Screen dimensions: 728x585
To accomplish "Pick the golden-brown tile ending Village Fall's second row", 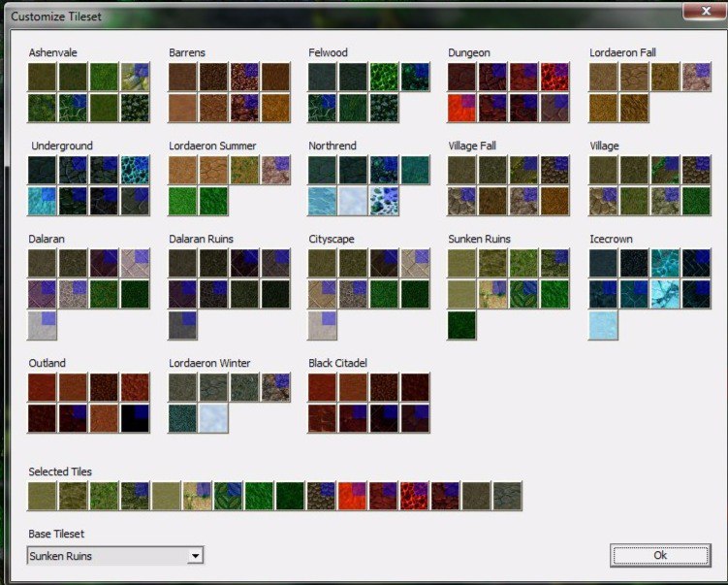I will click(x=554, y=201).
